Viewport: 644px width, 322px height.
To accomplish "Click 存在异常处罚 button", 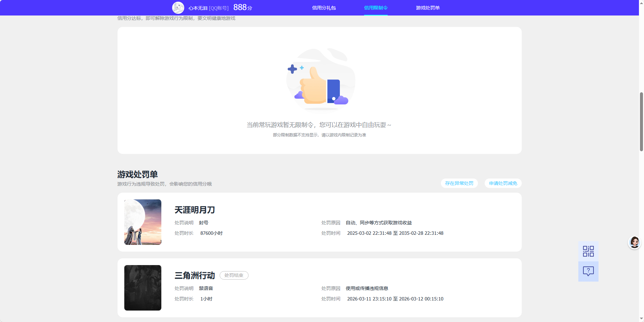I will coord(459,183).
